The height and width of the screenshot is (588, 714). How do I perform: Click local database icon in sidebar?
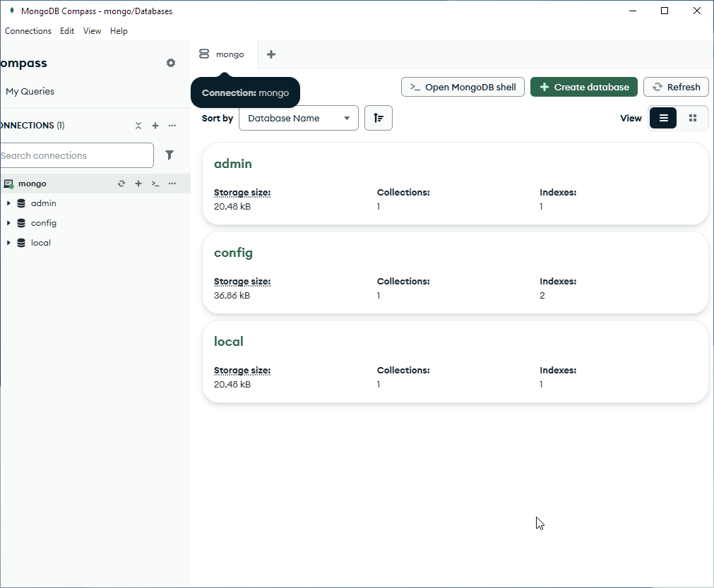(21, 243)
